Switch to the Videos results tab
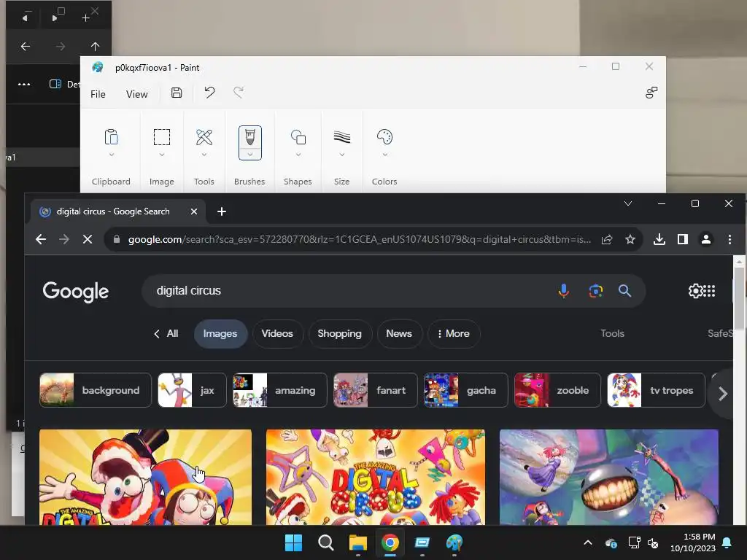The height and width of the screenshot is (560, 747). pos(277,333)
